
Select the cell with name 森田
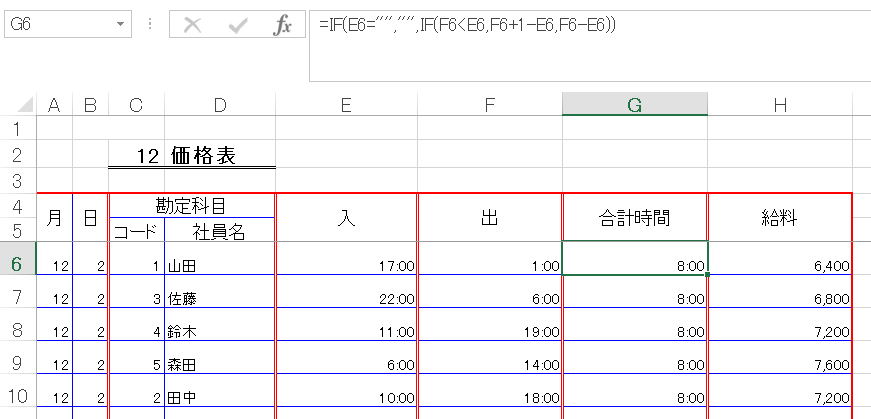pos(220,358)
